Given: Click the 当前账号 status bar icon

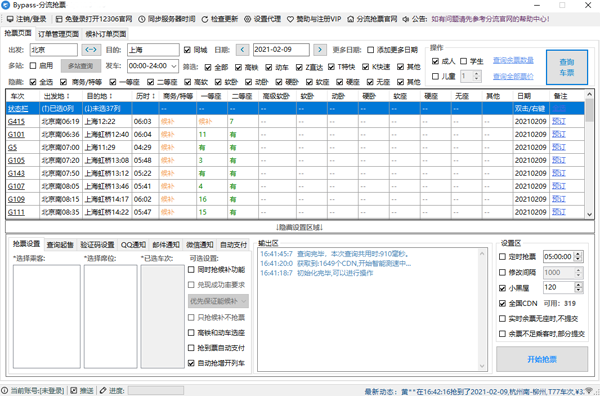Looking at the screenshot, I should point(5,390).
